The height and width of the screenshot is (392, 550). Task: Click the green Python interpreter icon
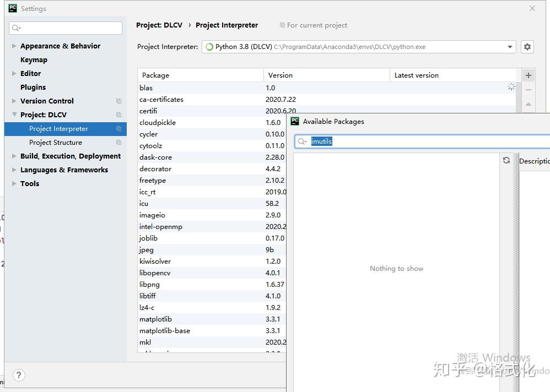(x=209, y=47)
